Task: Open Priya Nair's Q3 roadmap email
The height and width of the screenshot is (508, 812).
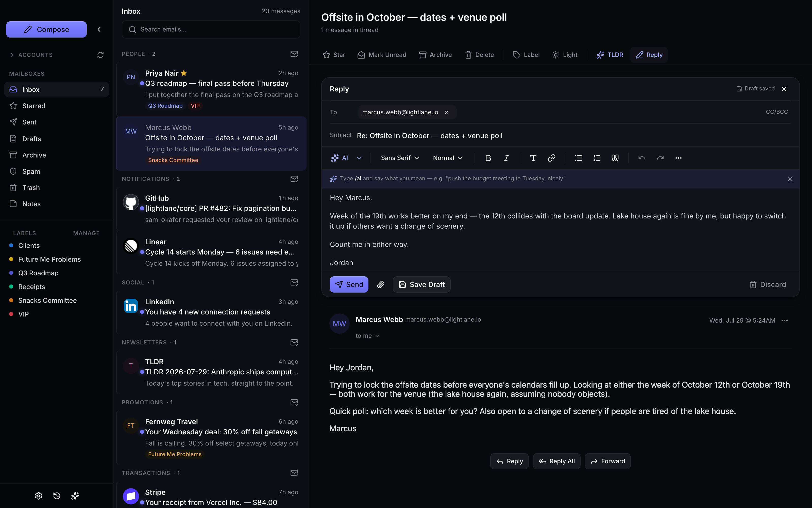Action: (211, 89)
